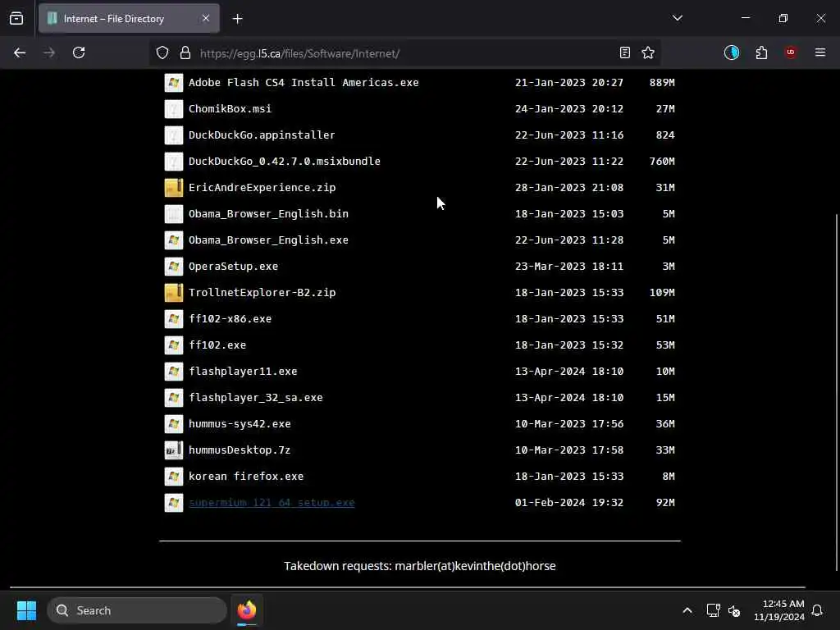Click hummus-sys42.exe file name
Screen dimensions: 840x630
tap(240, 424)
